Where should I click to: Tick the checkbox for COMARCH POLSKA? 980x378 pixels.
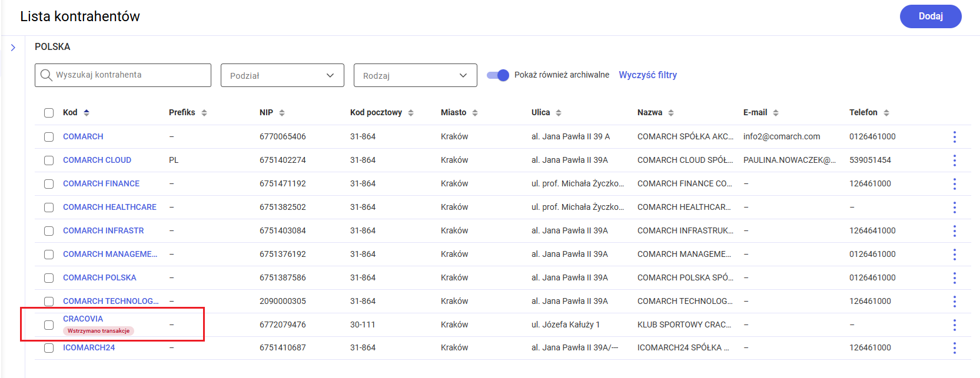point(49,278)
